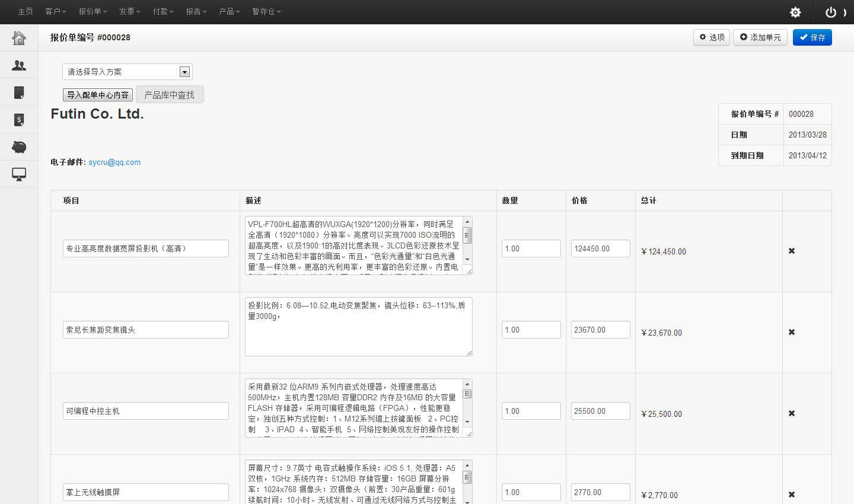This screenshot has height=504, width=854.
Task: Open the 报告 dropdown menu
Action: coord(196,11)
